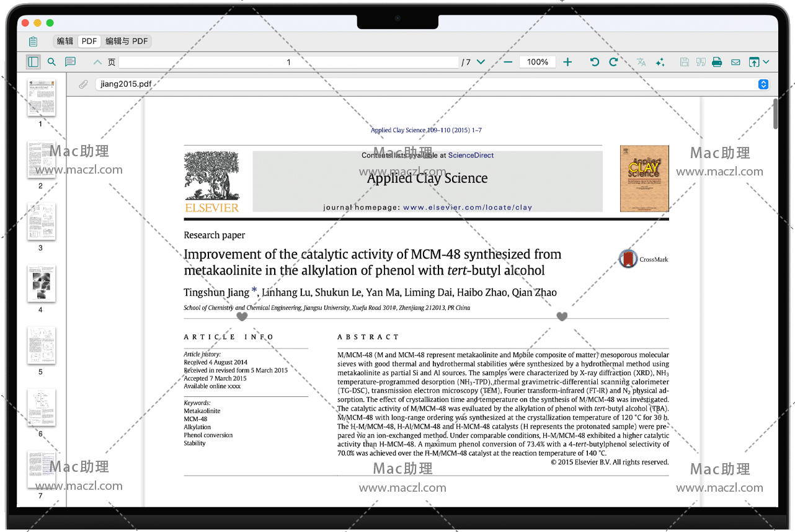Screen dimensions: 795x532
Task: Toggle the sidebar panel view
Action: click(33, 62)
